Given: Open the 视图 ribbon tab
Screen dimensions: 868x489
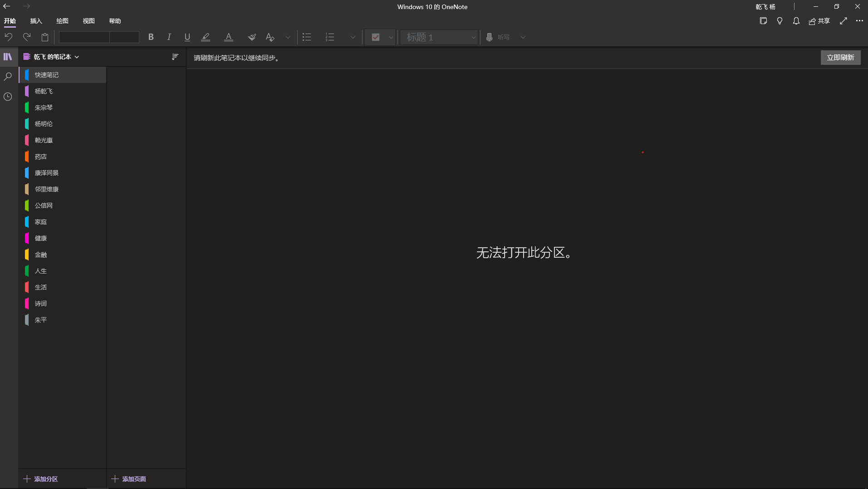Looking at the screenshot, I should tap(89, 21).
